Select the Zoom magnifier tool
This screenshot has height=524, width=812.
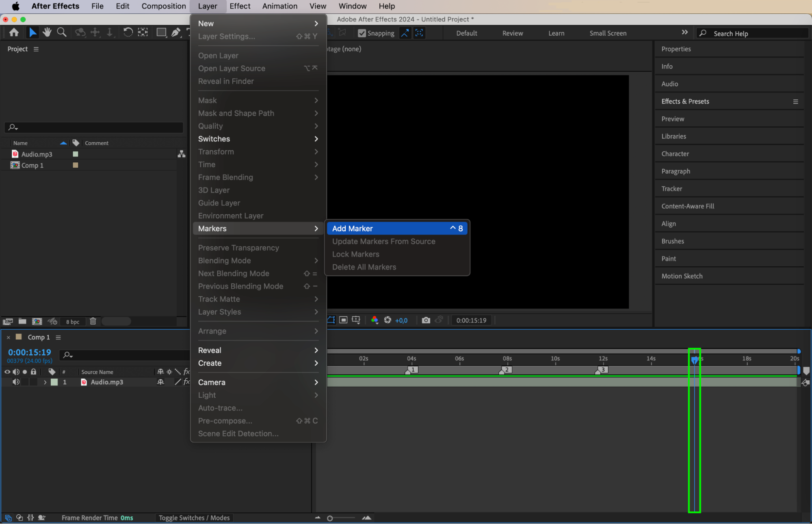point(62,32)
